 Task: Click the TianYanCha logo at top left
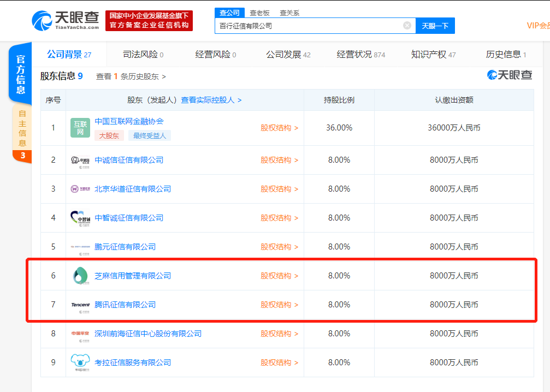click(x=66, y=21)
